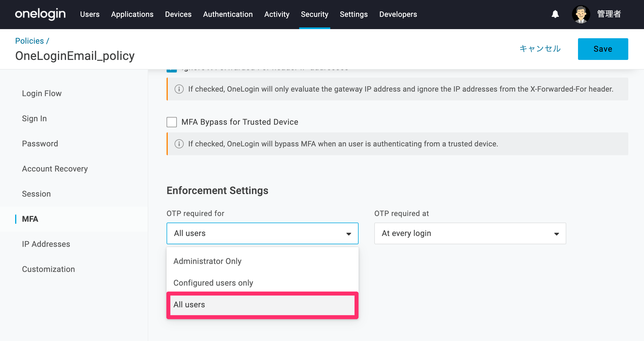
Task: Switch to the Session section
Action: click(x=36, y=194)
